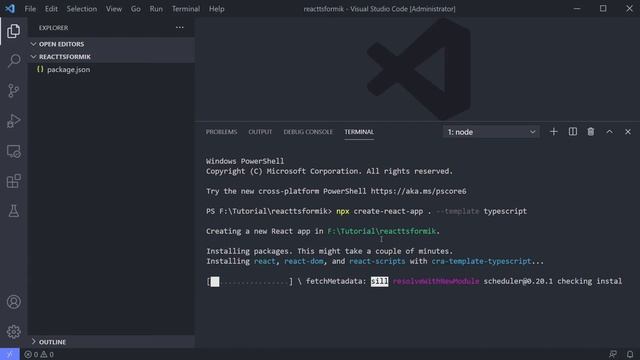This screenshot has height=360, width=640.
Task: Switch to the Debug Console tab
Action: click(308, 132)
